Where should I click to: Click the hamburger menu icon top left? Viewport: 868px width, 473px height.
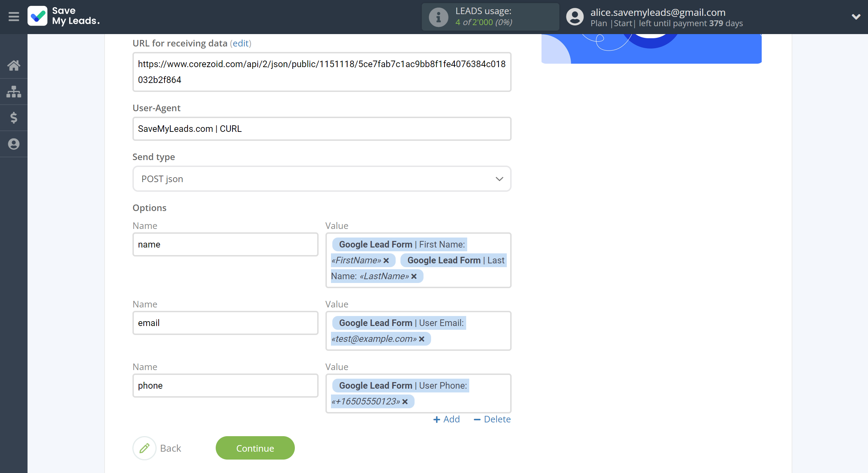click(x=13, y=17)
